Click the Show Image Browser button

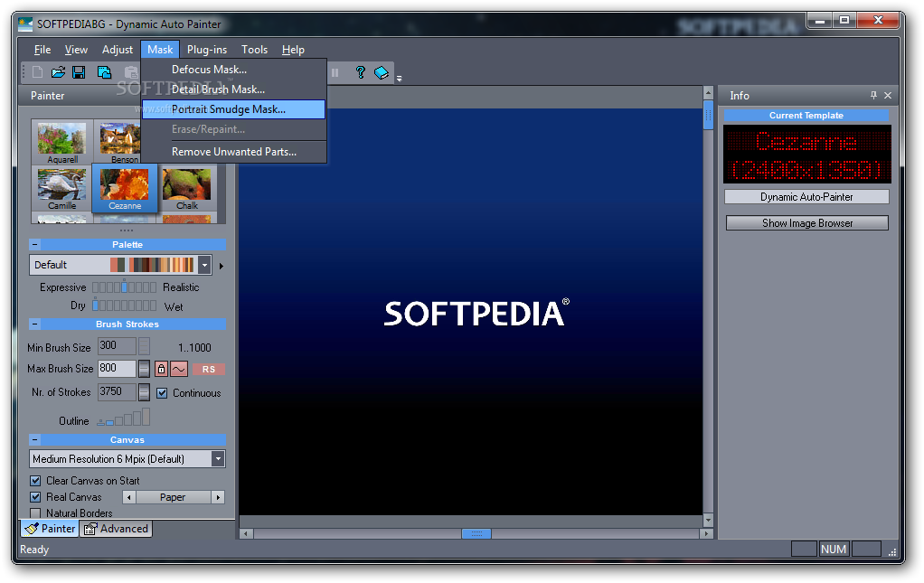click(x=806, y=223)
